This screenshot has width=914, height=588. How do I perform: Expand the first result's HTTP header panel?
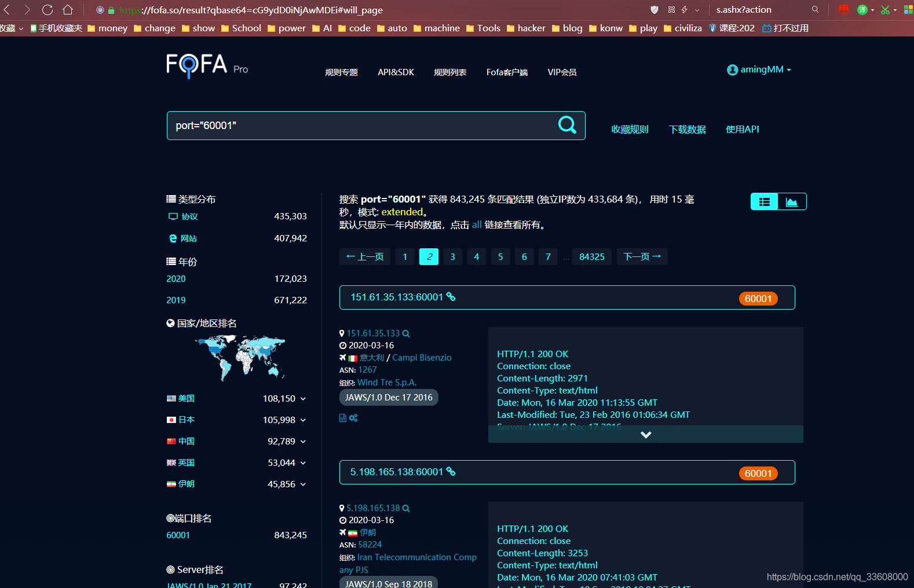646,435
